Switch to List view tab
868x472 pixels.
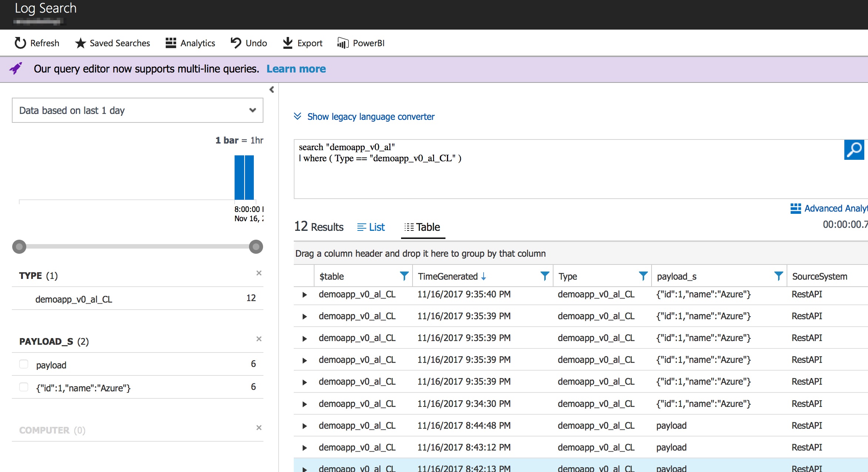[x=371, y=227]
